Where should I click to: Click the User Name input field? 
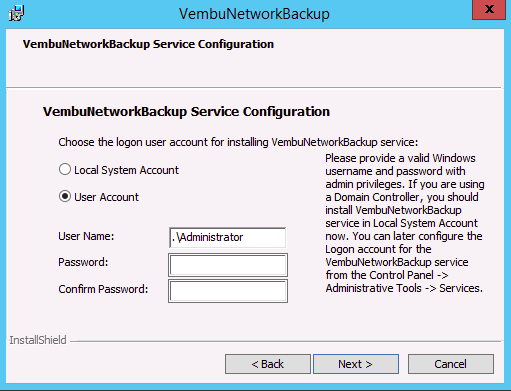coord(228,237)
